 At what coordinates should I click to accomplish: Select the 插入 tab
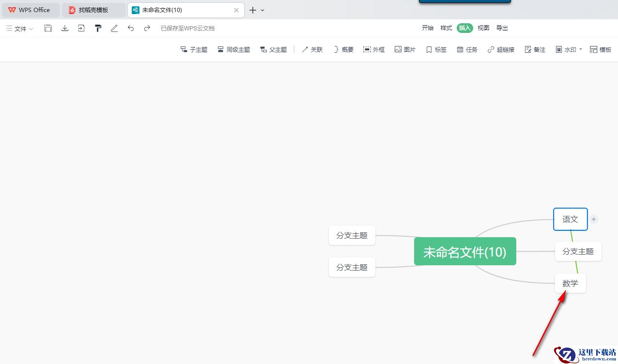pyautogui.click(x=464, y=28)
